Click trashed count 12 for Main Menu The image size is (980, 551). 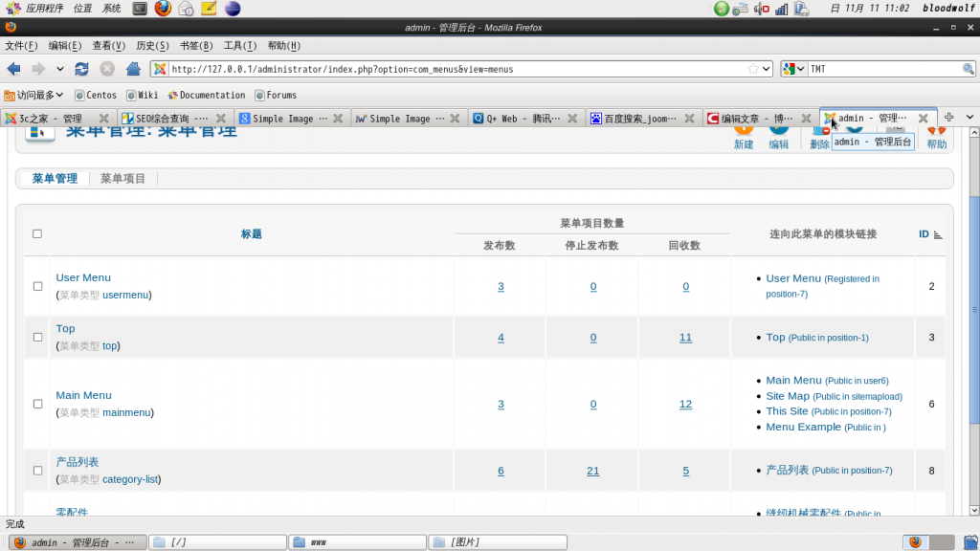[x=685, y=405]
